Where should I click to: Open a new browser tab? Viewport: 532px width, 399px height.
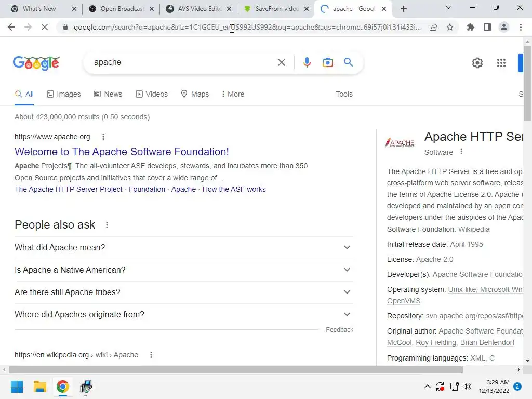click(403, 9)
